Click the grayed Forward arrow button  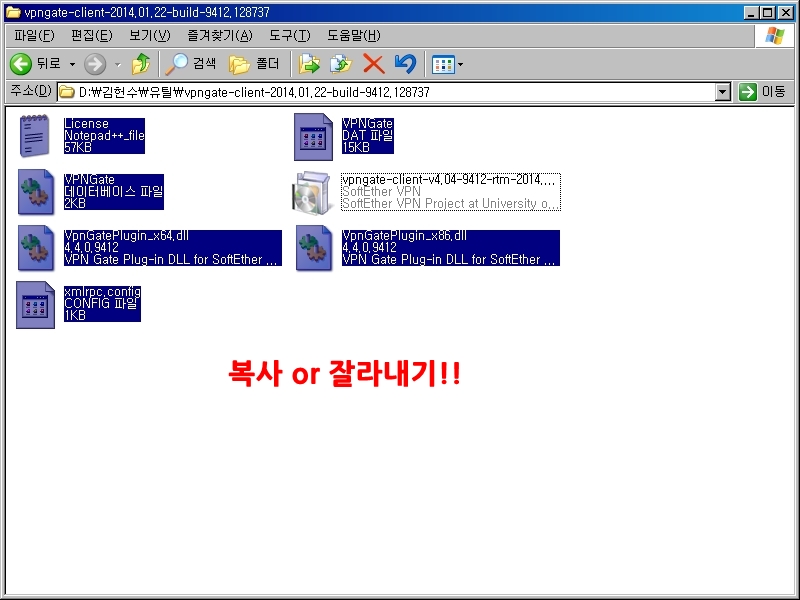[95, 64]
